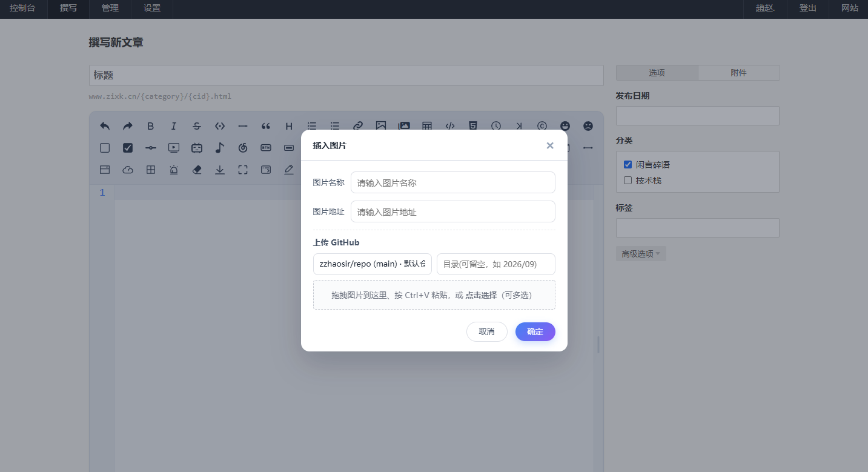Click the download arrow icon in toolbar

coord(220,170)
